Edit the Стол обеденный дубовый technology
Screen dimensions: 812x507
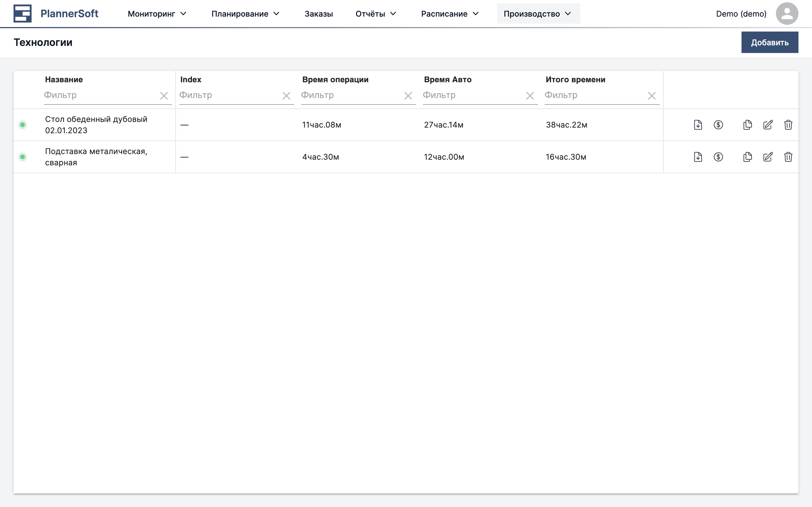click(x=768, y=125)
